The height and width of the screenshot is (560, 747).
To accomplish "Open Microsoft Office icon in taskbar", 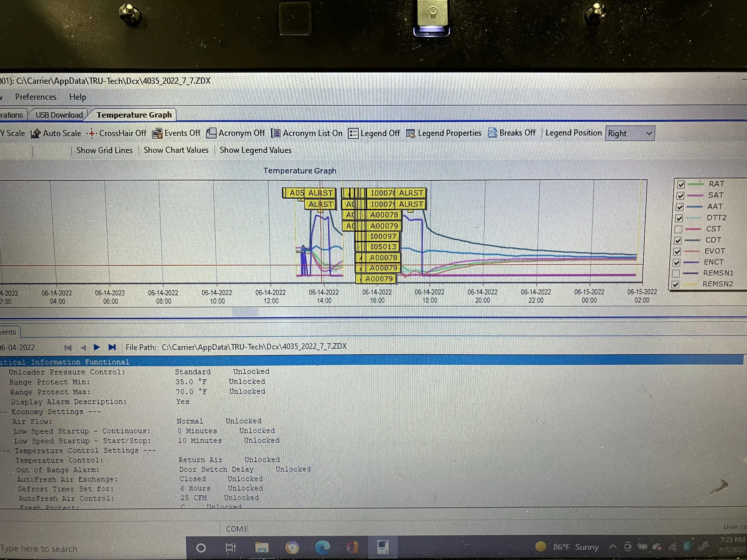I will pos(352,547).
